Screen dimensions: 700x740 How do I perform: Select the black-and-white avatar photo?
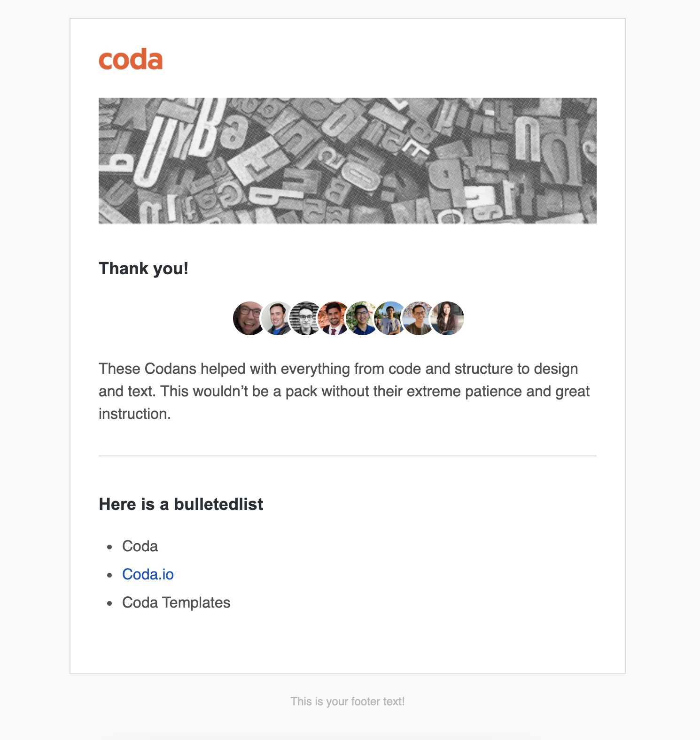coord(306,318)
